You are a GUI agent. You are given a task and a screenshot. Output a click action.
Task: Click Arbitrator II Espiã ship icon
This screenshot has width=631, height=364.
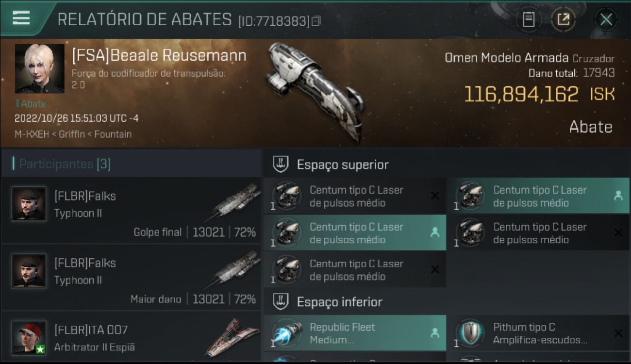(x=232, y=337)
